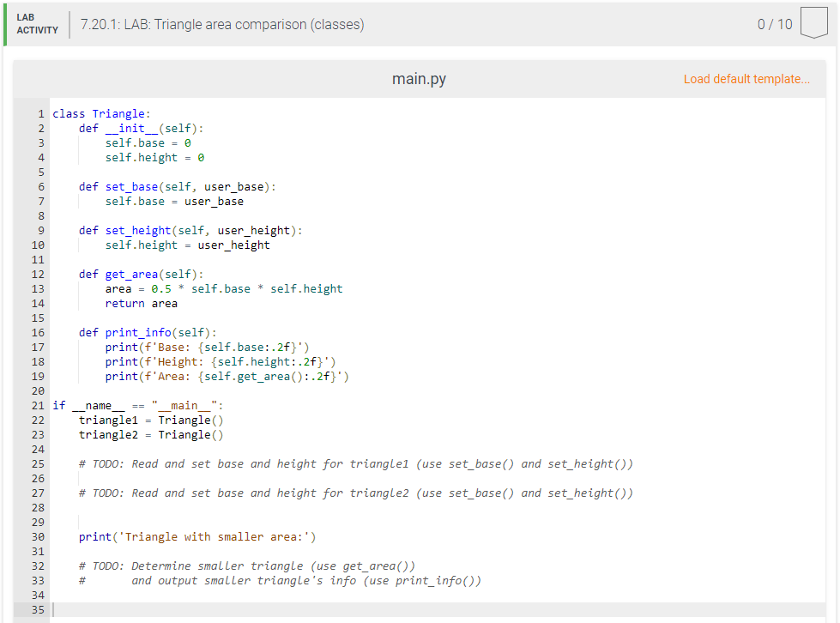
Task: Click the print_info method definition
Action: point(135,332)
